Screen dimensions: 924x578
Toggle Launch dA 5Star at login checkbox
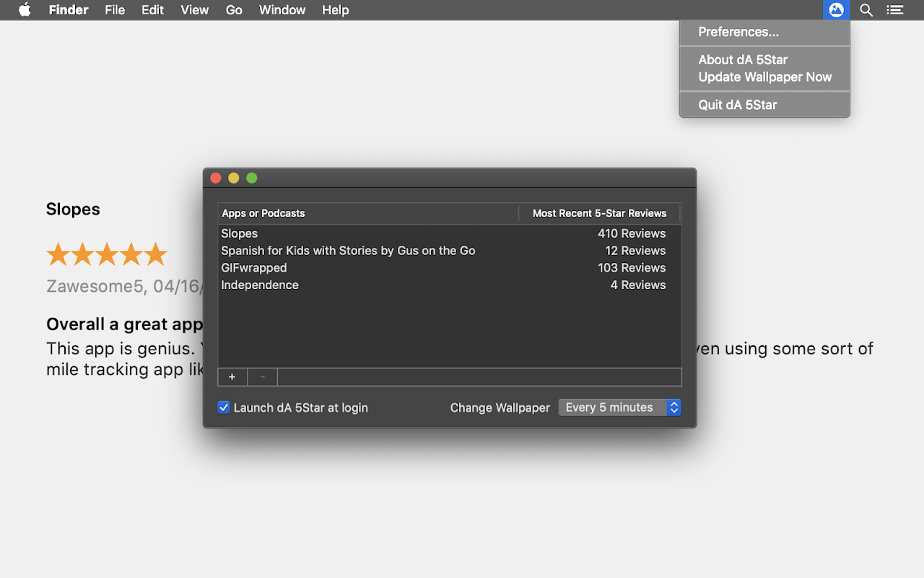click(x=224, y=407)
